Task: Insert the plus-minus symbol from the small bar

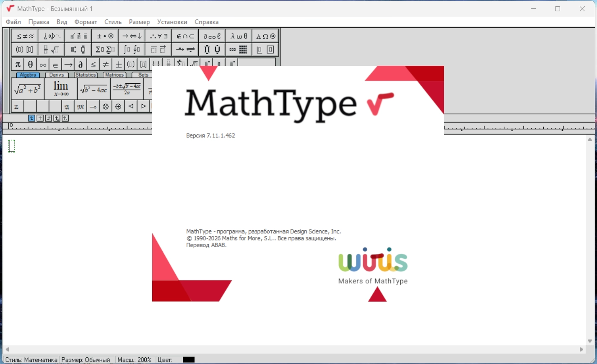Action: [118, 65]
